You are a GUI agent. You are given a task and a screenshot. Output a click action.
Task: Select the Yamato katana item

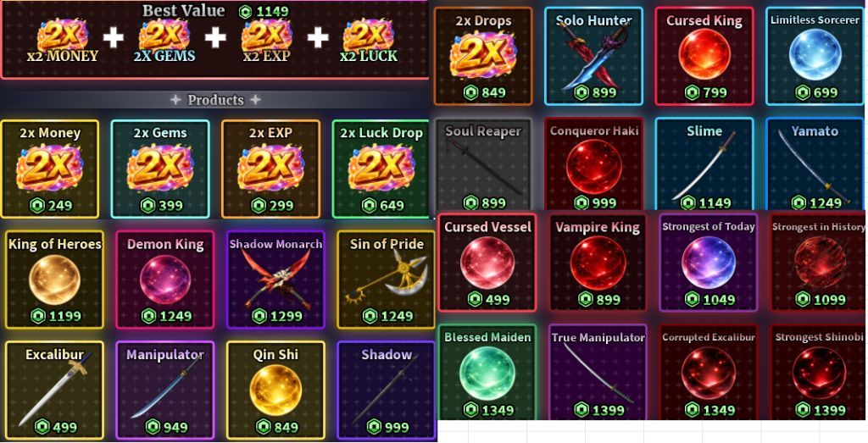click(815, 164)
